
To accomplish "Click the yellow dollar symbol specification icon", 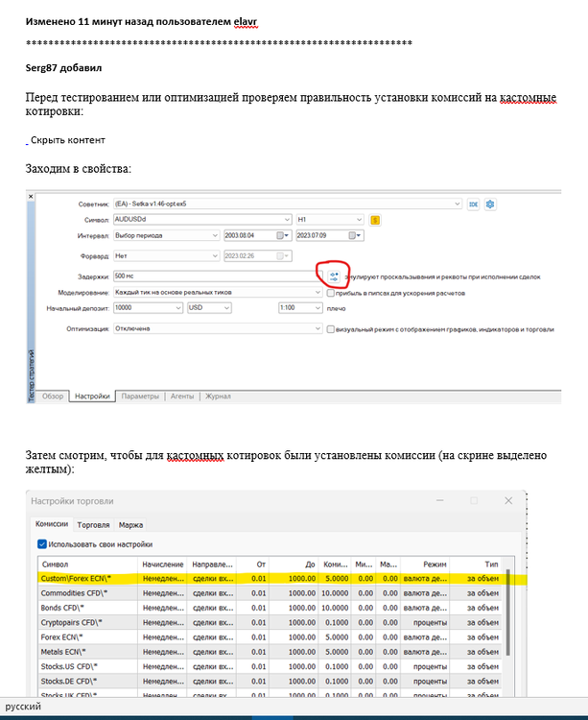I will pos(375,220).
